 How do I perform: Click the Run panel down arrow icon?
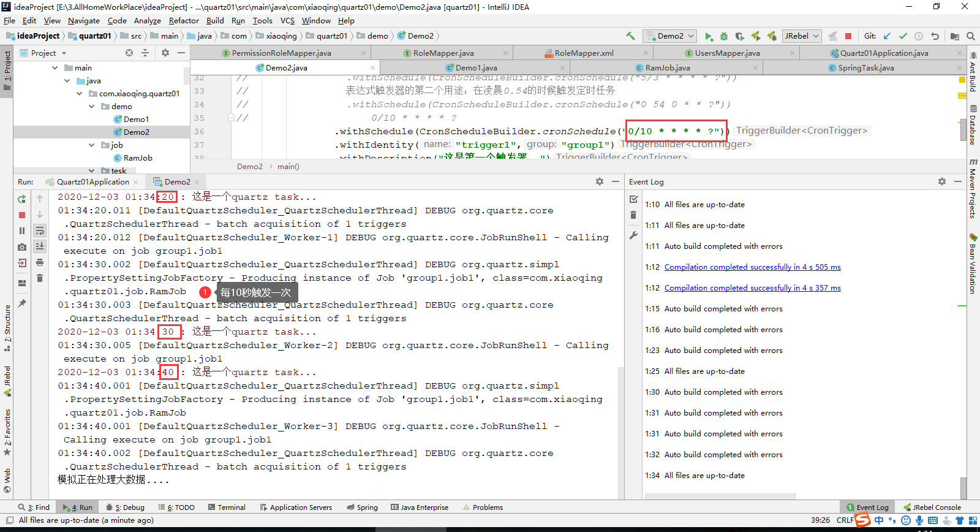40,215
